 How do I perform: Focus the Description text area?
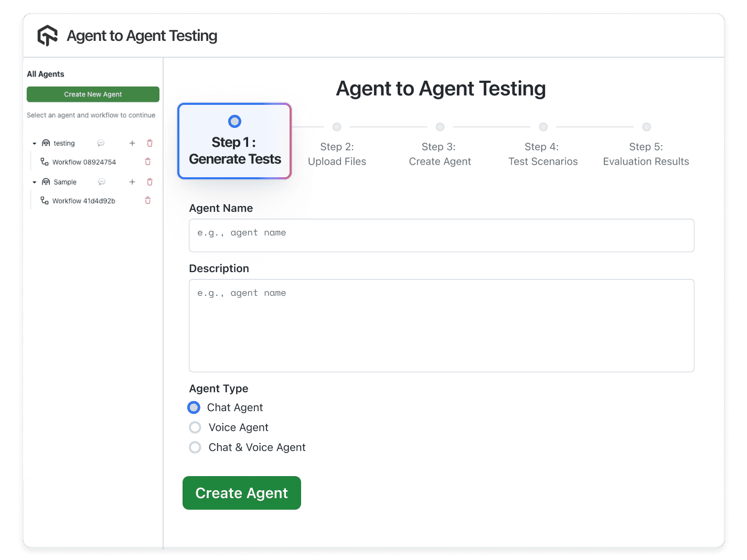click(442, 326)
